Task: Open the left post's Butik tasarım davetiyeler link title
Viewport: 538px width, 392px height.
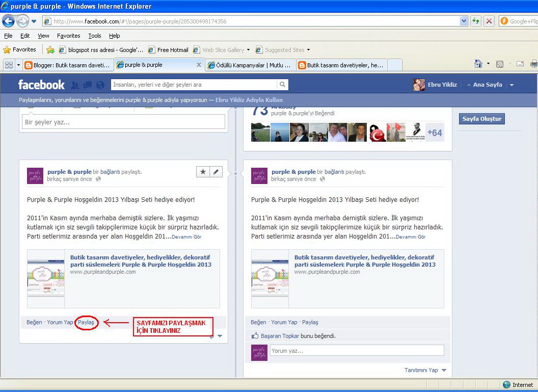Action: click(141, 261)
